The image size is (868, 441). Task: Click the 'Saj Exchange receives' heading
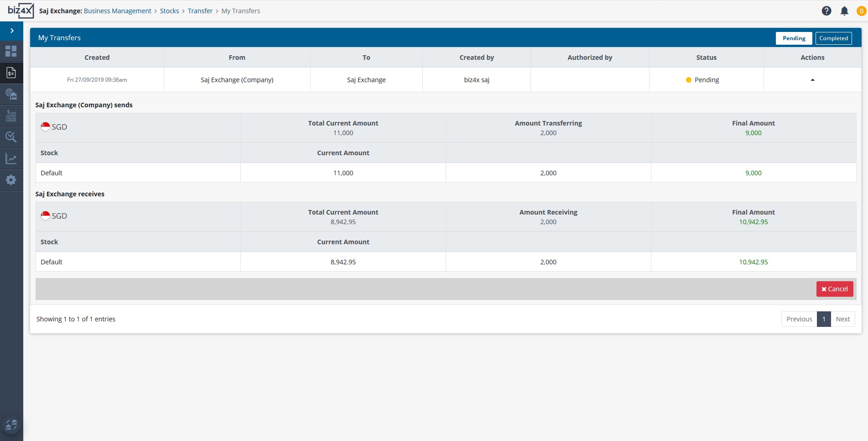(70, 194)
